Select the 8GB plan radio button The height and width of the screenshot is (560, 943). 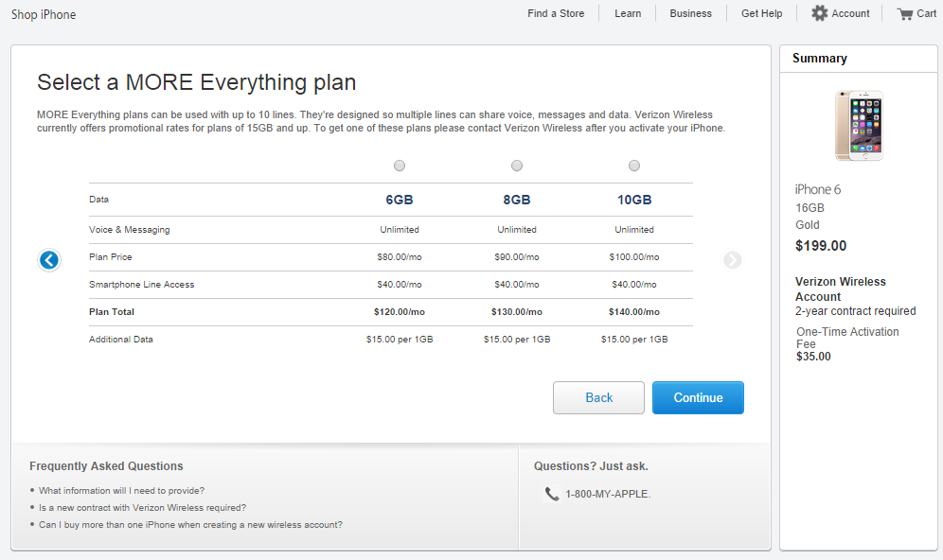coord(517,166)
